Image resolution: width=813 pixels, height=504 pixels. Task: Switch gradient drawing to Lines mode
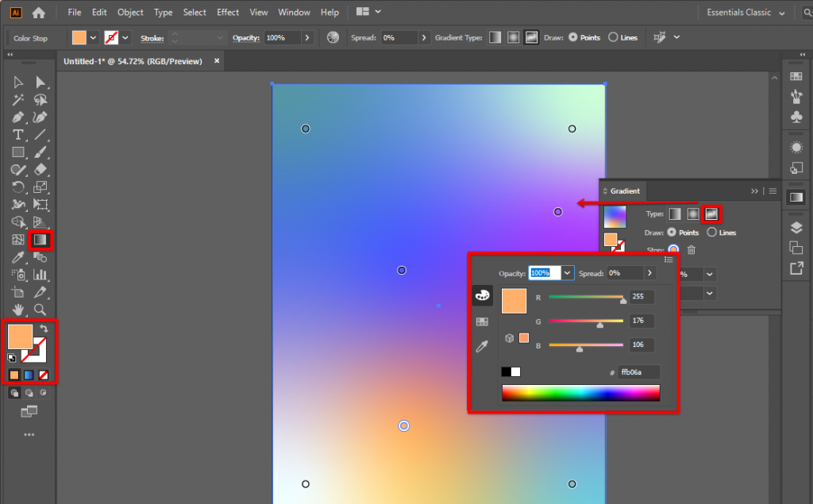pos(711,232)
